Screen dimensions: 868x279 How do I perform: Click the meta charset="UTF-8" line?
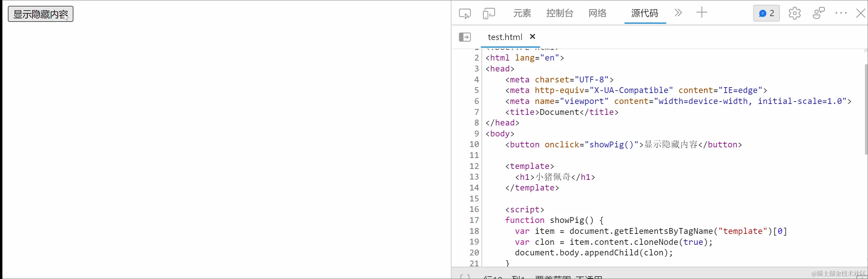[559, 80]
